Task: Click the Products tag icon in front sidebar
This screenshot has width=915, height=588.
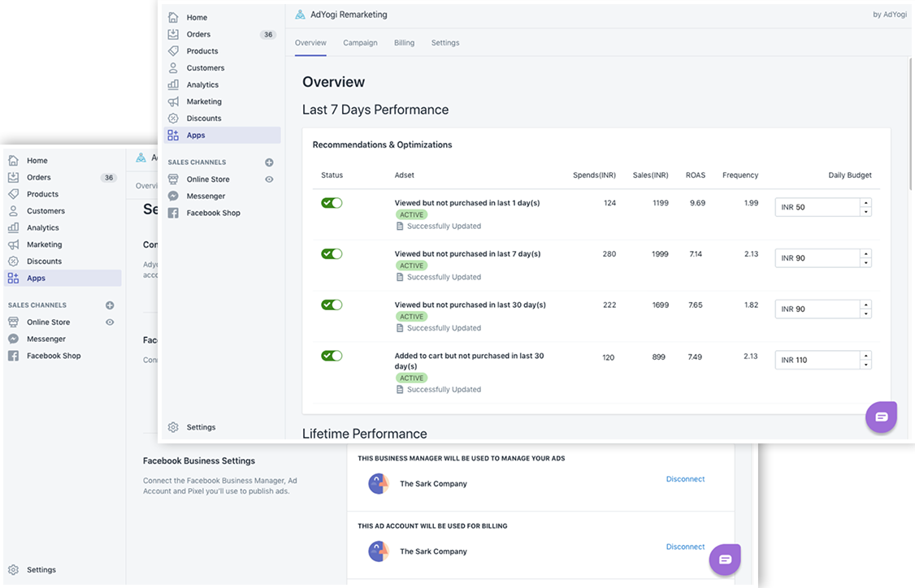Action: (173, 51)
